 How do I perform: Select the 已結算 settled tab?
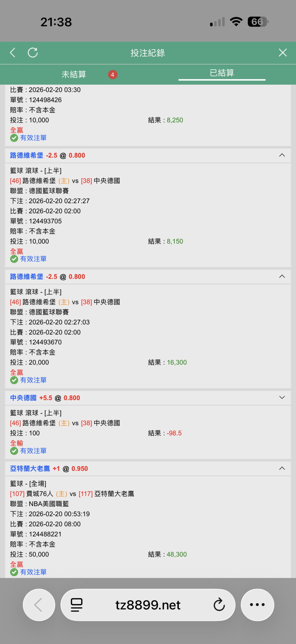point(222,73)
